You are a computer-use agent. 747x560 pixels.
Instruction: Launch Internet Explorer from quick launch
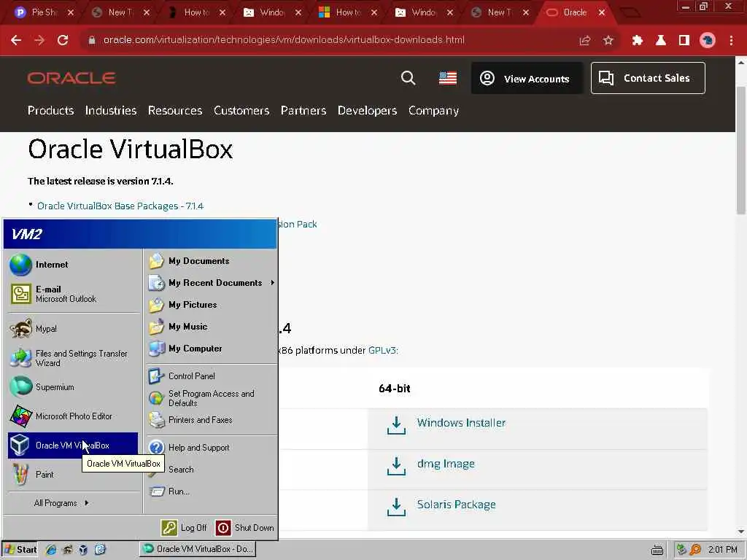click(x=51, y=550)
